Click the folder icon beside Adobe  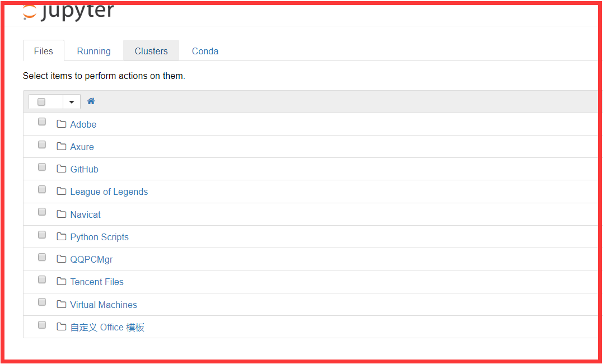click(62, 124)
